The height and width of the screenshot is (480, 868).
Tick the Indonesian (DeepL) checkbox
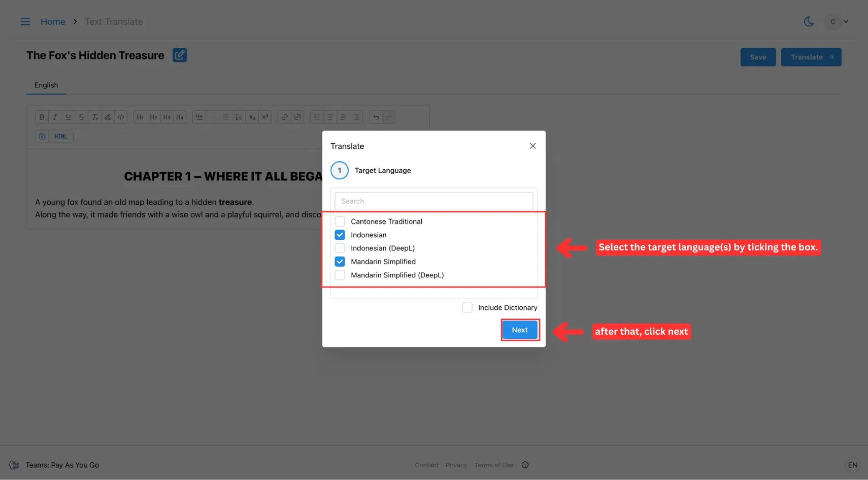coord(340,248)
